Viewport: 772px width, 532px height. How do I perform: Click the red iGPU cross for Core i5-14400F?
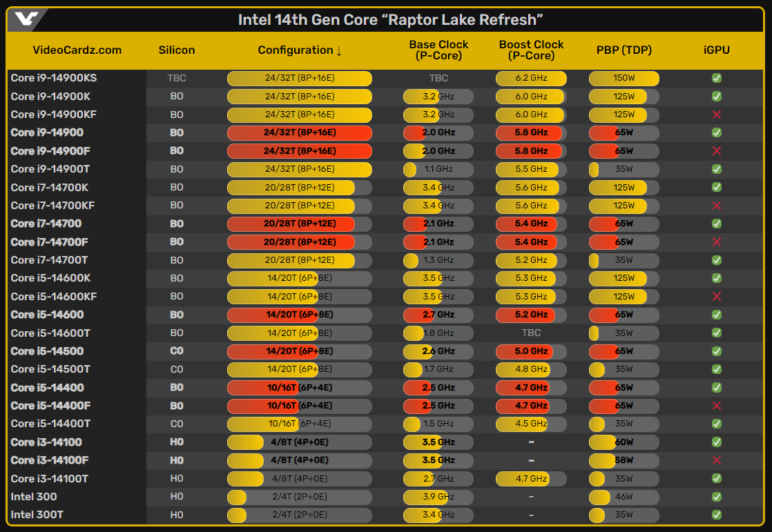click(x=717, y=406)
